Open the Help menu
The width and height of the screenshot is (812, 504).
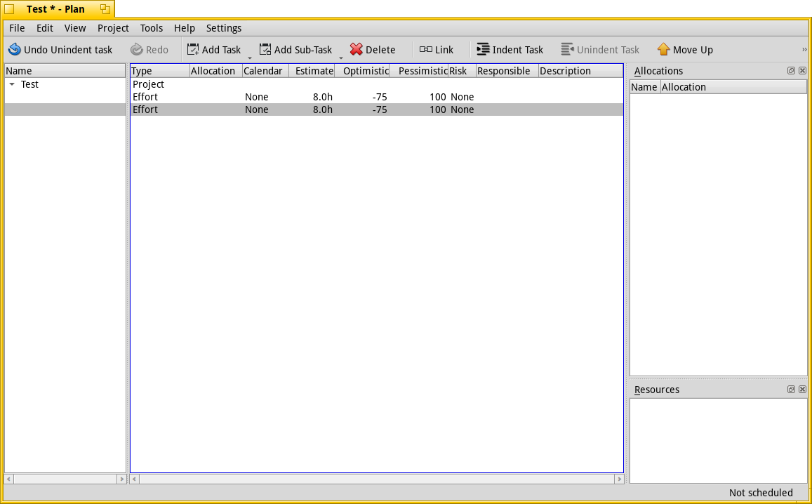tap(185, 28)
